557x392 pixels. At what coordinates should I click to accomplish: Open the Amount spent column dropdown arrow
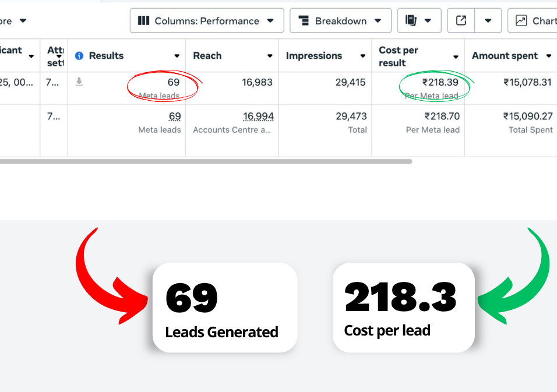(549, 56)
